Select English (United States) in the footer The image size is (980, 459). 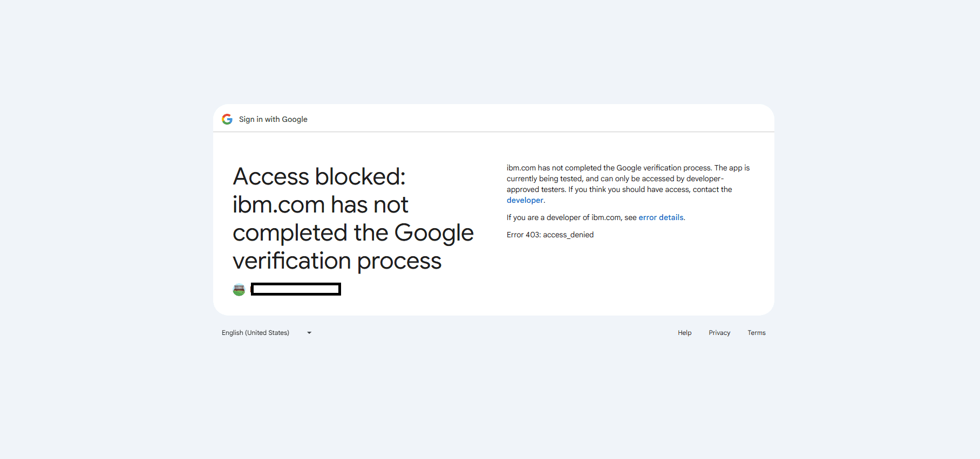tap(255, 333)
